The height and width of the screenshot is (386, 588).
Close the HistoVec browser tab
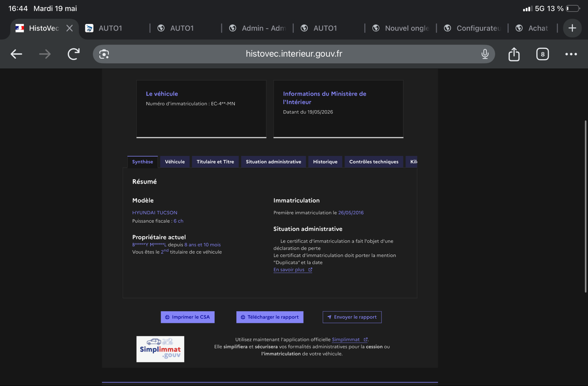coord(70,28)
